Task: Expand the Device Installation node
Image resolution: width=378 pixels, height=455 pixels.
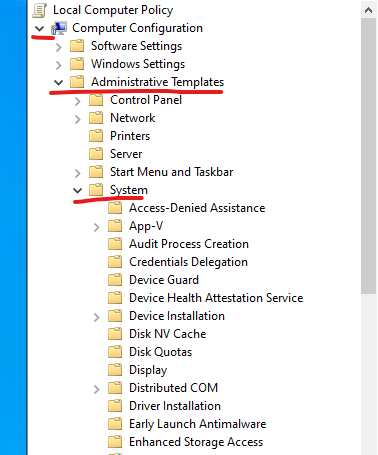Action: coord(97,317)
